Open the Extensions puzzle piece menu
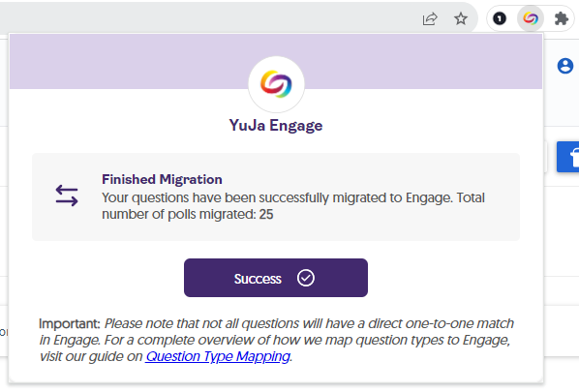The image size is (579, 392). pos(561,18)
